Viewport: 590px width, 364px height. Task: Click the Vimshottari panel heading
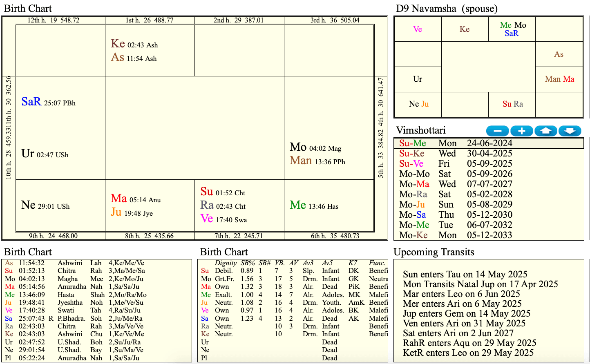coord(421,130)
